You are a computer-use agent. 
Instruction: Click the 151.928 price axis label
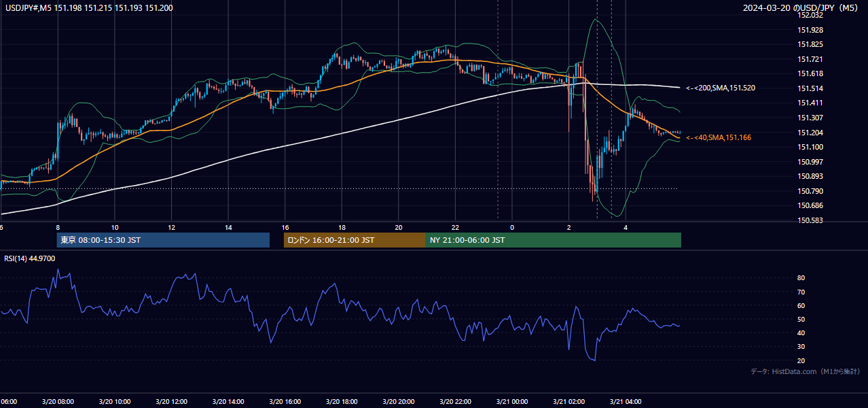(x=810, y=30)
